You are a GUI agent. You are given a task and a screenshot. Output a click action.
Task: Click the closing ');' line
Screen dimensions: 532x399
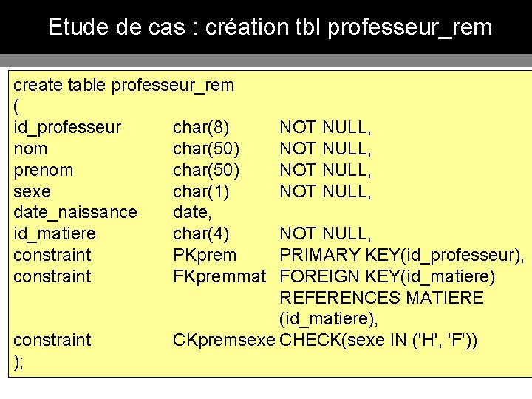(19, 361)
